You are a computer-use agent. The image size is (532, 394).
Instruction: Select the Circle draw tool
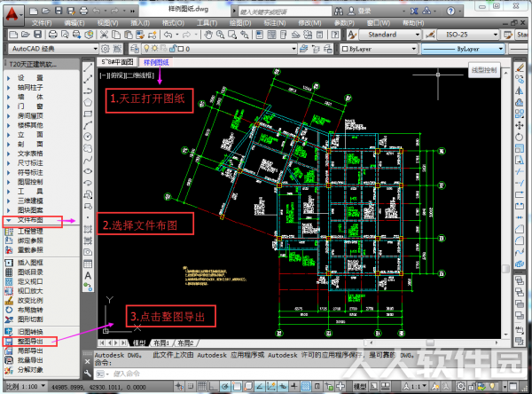pyautogui.click(x=88, y=137)
